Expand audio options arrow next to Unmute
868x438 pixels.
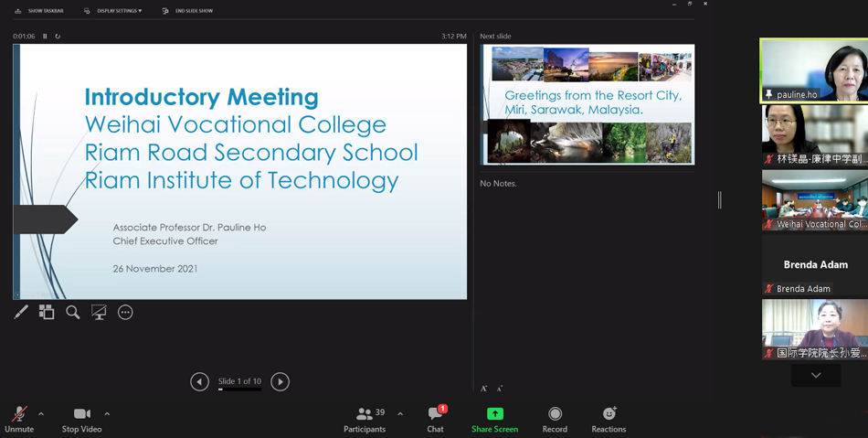pos(41,414)
